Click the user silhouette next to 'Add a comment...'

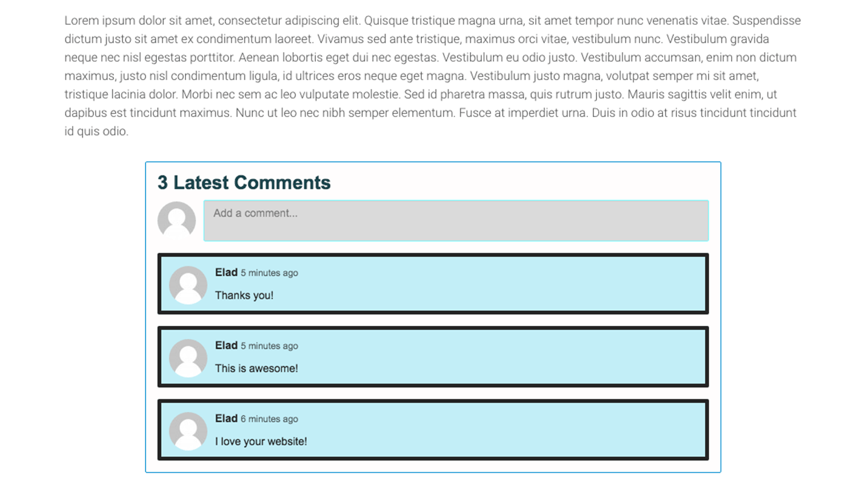176,221
